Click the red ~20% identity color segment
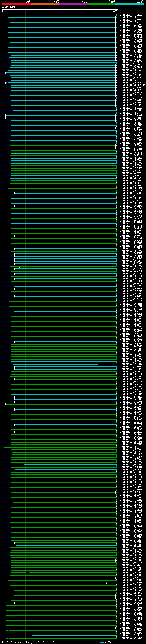146x644 pixels. (16, 4)
